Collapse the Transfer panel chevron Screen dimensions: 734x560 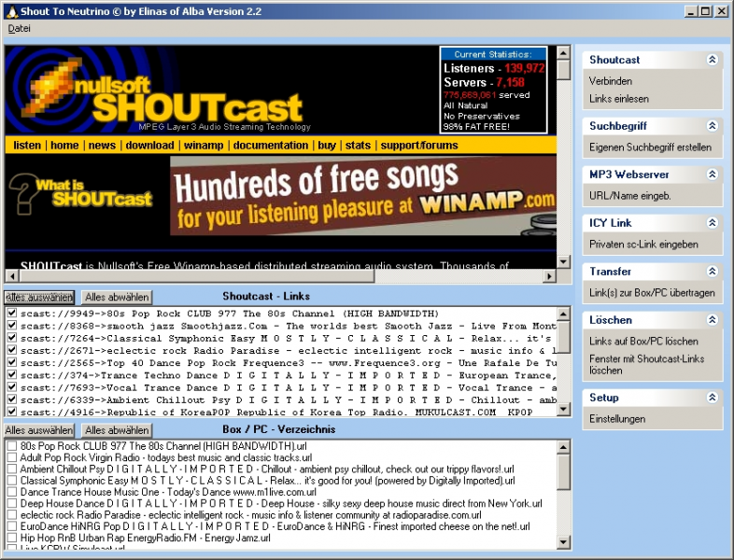pos(712,272)
